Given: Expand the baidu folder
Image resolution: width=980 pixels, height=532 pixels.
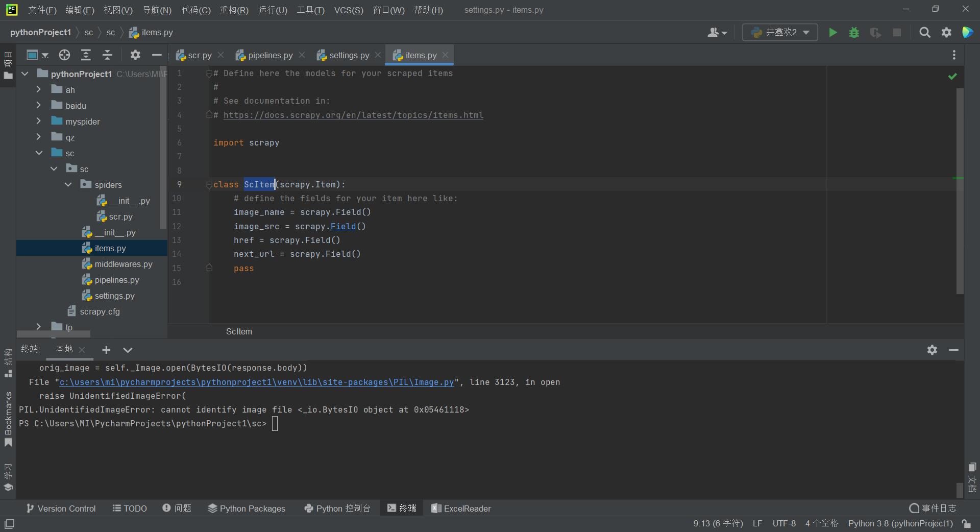Looking at the screenshot, I should [38, 106].
